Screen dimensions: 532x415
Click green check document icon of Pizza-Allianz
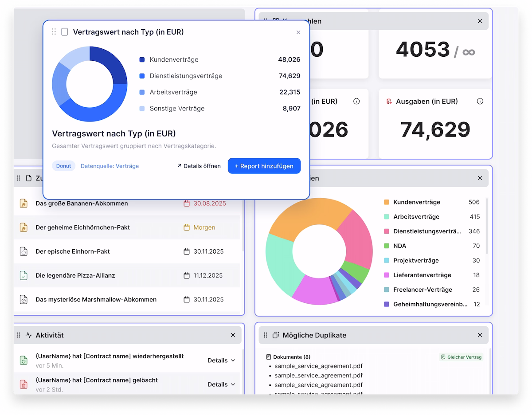(x=23, y=275)
